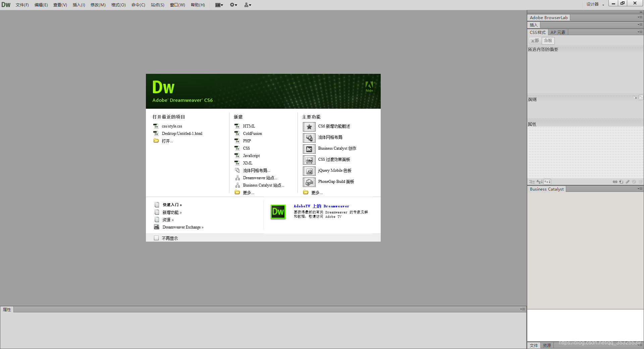
Task: Click the 流体网格布局 feature icon
Action: [309, 138]
